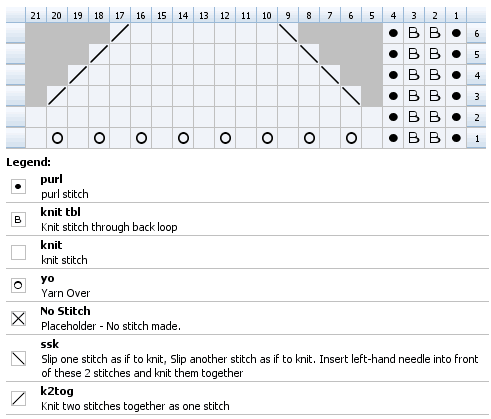Click the k2tog cell in row 3, column 20
The image size is (491, 419).
[57, 96]
